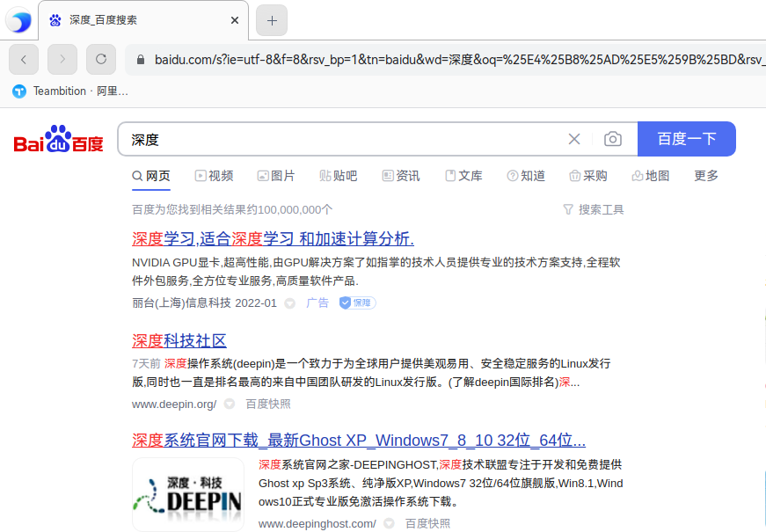Open 百度快照 for the deepin.org result
Screen dimensions: 766x532
[267, 404]
